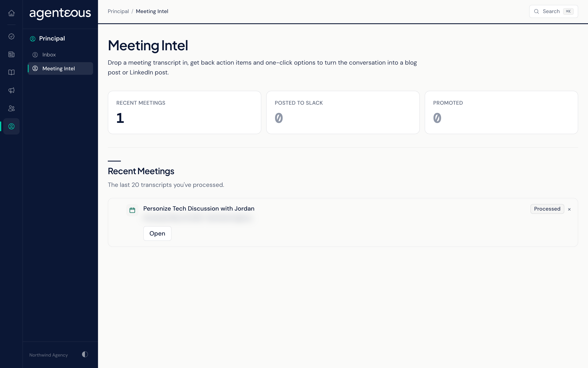Toggle the dark/light theme icon

tap(85, 354)
